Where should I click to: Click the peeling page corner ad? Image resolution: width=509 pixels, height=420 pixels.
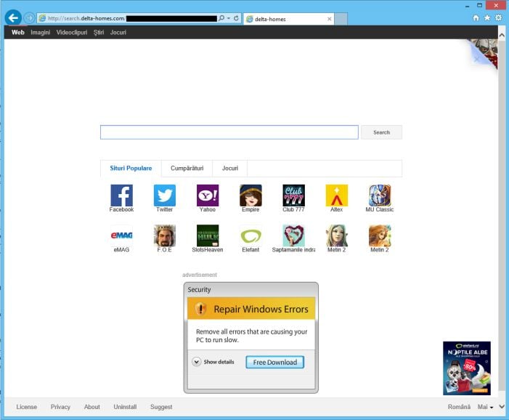click(484, 52)
